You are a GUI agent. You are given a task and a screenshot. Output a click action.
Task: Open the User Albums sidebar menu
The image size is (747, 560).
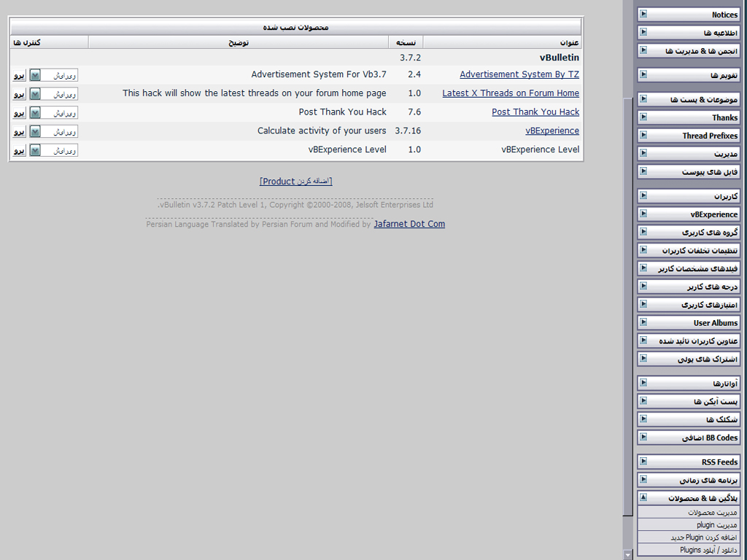pyautogui.click(x=689, y=322)
